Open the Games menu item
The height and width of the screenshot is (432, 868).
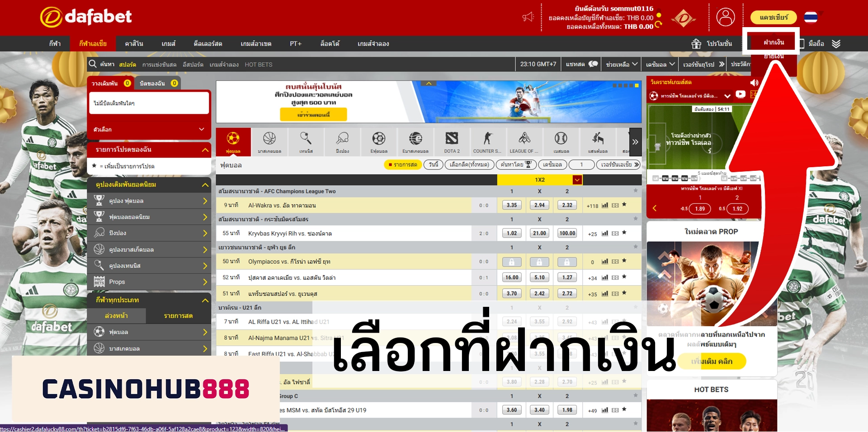[168, 44]
